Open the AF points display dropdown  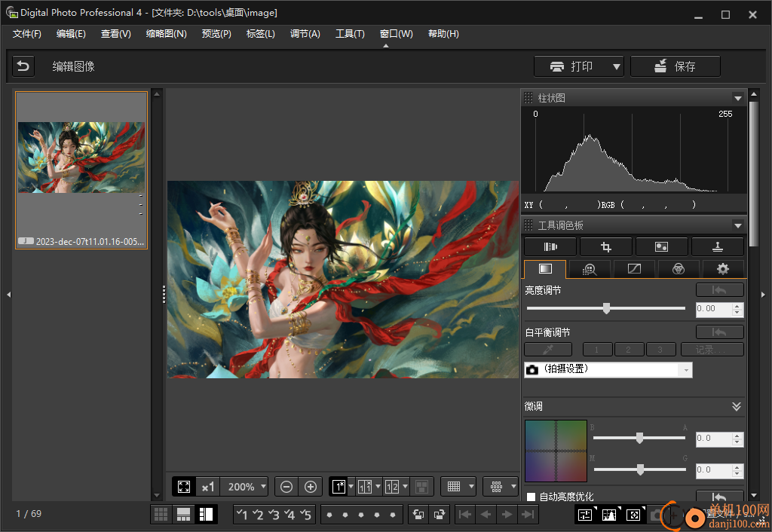pos(501,487)
